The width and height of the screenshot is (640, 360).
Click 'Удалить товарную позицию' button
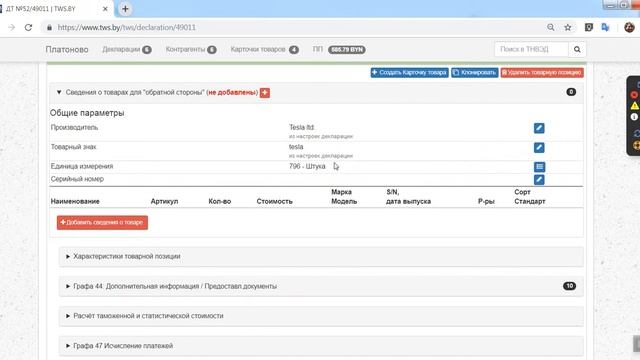click(542, 73)
